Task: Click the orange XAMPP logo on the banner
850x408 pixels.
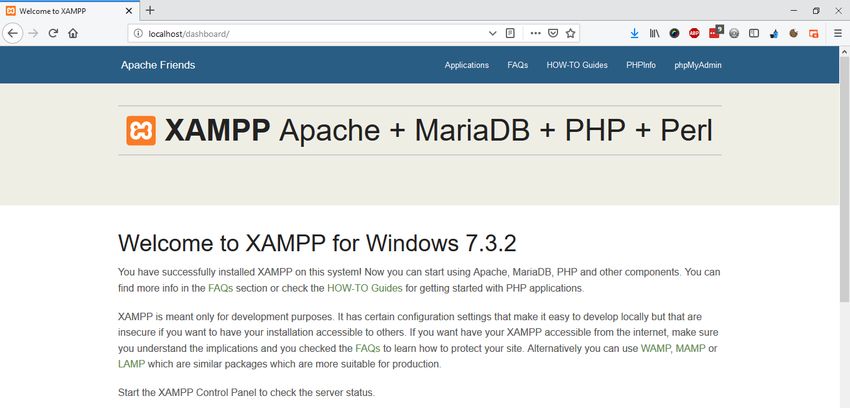Action: [141, 131]
